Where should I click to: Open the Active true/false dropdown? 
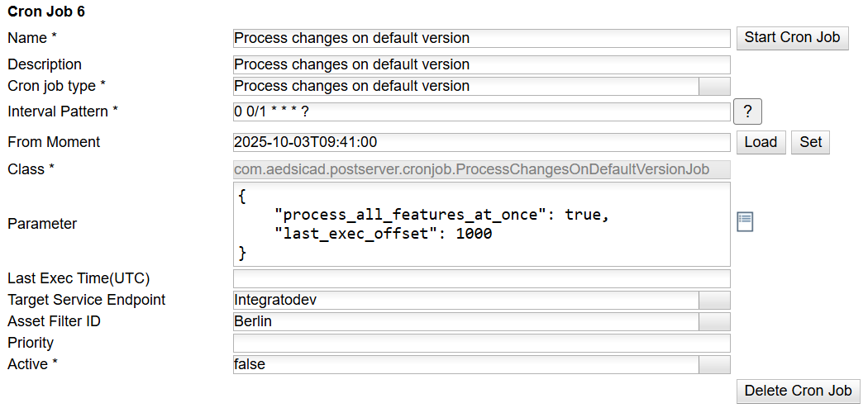[x=714, y=364]
